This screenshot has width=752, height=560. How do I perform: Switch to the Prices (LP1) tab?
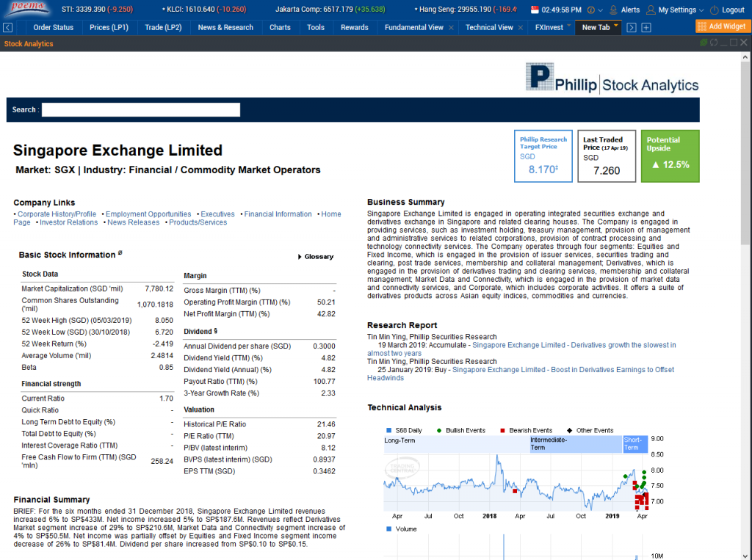[x=109, y=27]
